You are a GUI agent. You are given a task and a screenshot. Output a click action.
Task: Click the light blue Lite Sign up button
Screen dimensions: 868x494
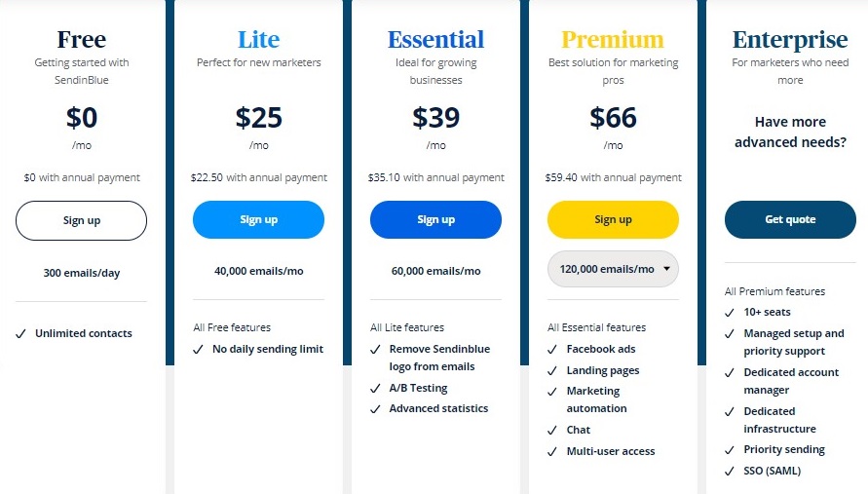tap(258, 220)
